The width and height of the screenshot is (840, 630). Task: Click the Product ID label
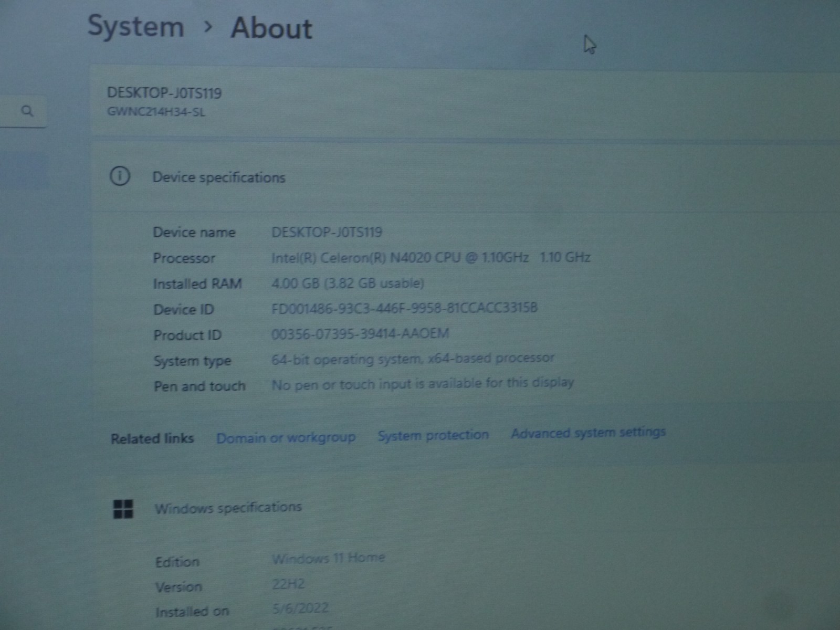click(x=187, y=335)
